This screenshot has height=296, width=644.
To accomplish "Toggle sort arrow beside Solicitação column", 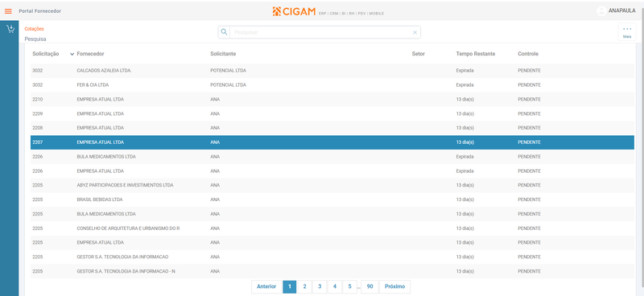I will coord(72,54).
